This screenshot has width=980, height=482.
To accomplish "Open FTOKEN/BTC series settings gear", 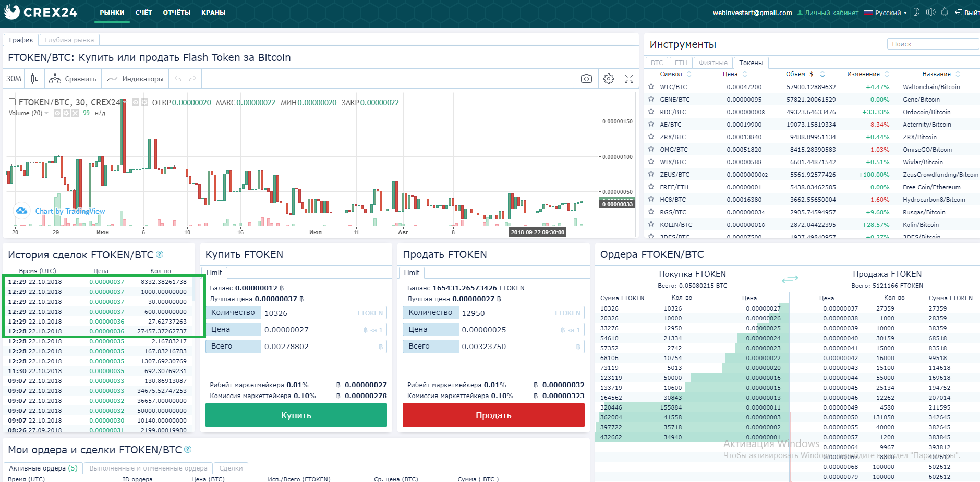I will click(144, 102).
